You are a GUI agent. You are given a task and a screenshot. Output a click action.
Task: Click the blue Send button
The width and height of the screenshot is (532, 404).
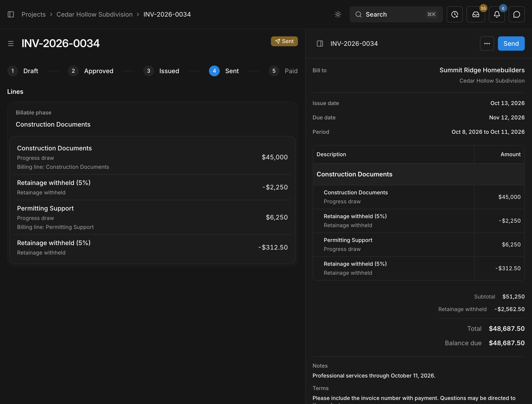pyautogui.click(x=511, y=44)
